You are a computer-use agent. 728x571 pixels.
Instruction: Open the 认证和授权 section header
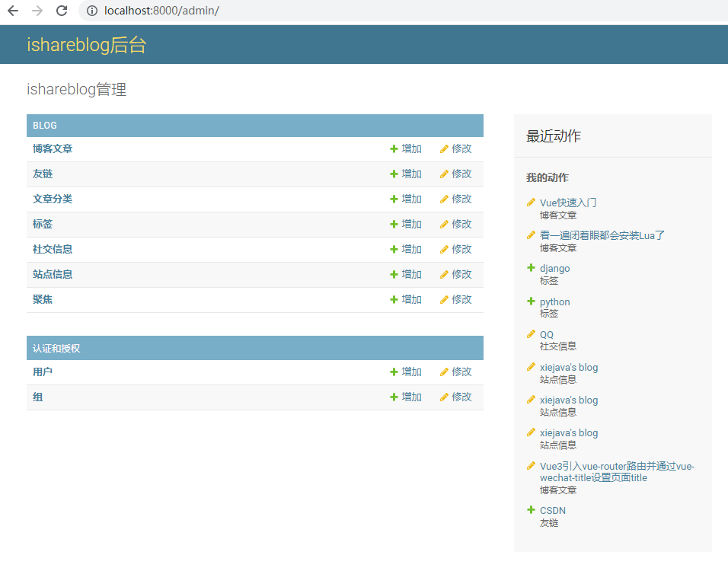click(56, 349)
